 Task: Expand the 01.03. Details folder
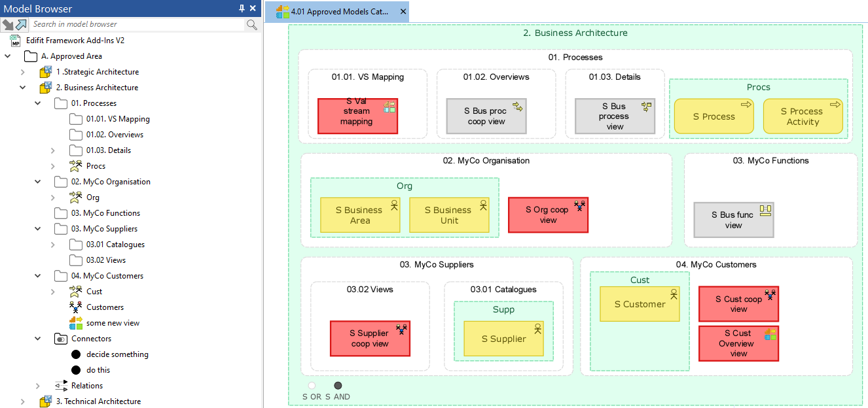coord(53,150)
